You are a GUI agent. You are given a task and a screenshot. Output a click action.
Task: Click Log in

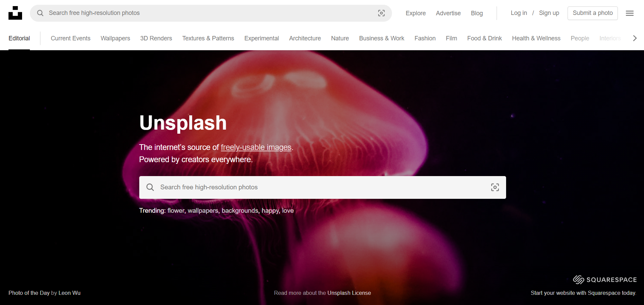point(519,13)
